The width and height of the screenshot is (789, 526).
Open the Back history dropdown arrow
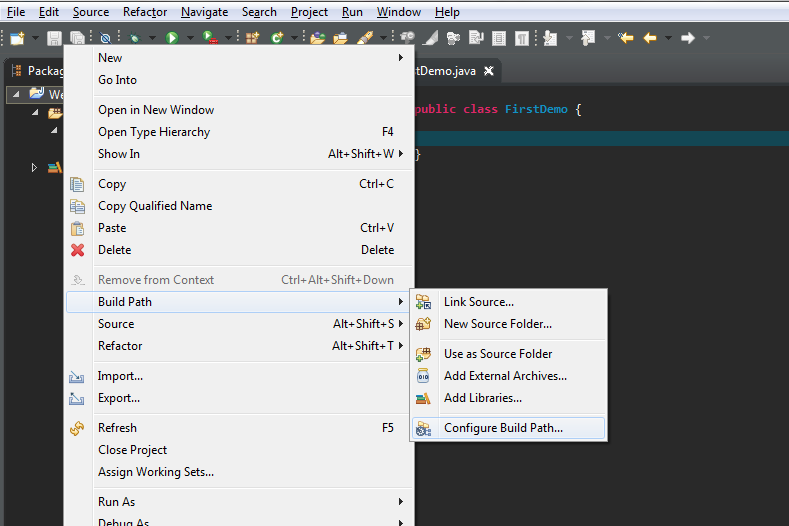click(668, 38)
